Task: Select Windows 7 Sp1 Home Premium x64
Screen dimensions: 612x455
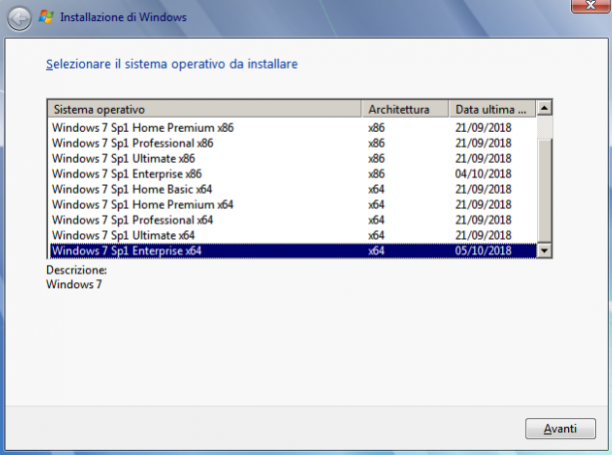Action: pyautogui.click(x=293, y=204)
